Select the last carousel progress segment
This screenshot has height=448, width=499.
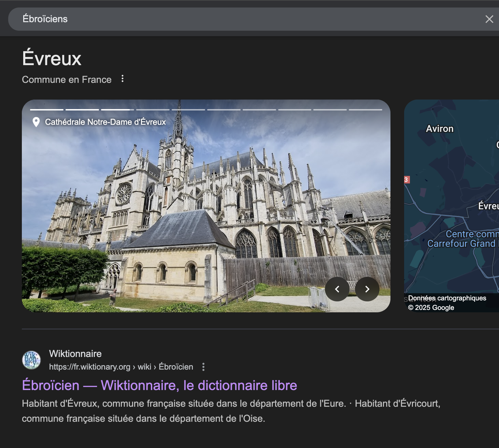pyautogui.click(x=365, y=110)
